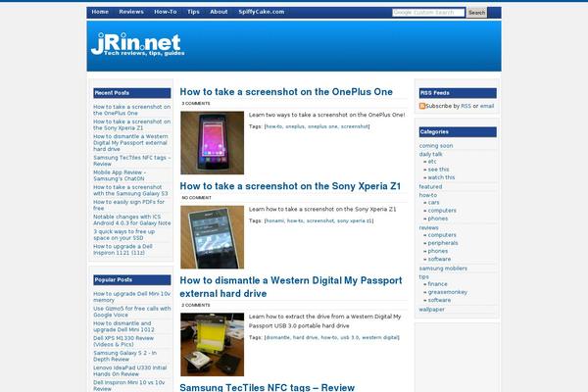Select the 'featured' category
The width and height of the screenshot is (588, 392).
coord(430,186)
